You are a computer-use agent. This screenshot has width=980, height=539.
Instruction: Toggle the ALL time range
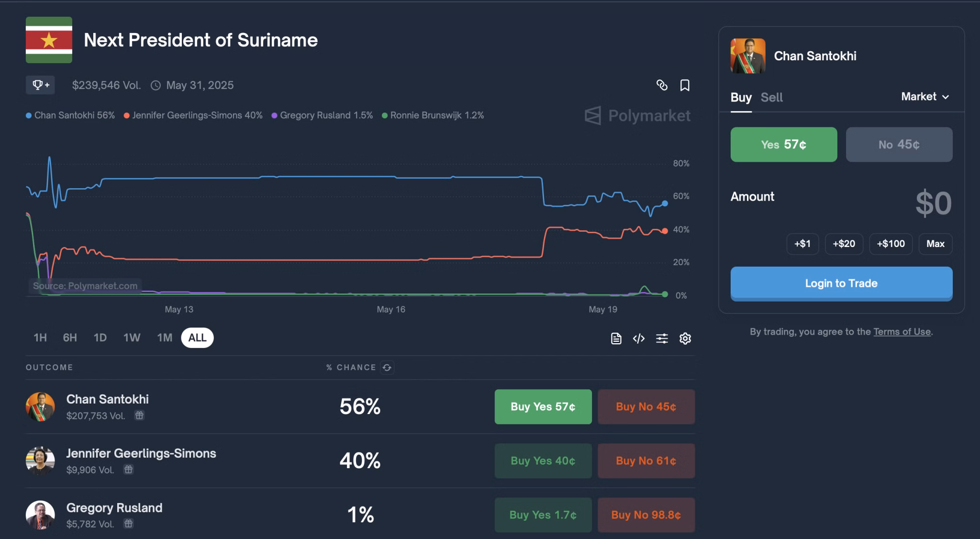tap(197, 337)
